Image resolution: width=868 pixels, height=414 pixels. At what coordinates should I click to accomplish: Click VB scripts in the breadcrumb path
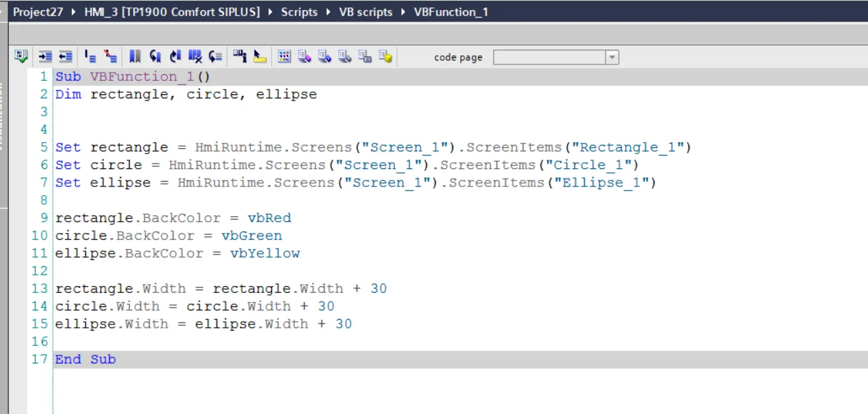coord(366,12)
